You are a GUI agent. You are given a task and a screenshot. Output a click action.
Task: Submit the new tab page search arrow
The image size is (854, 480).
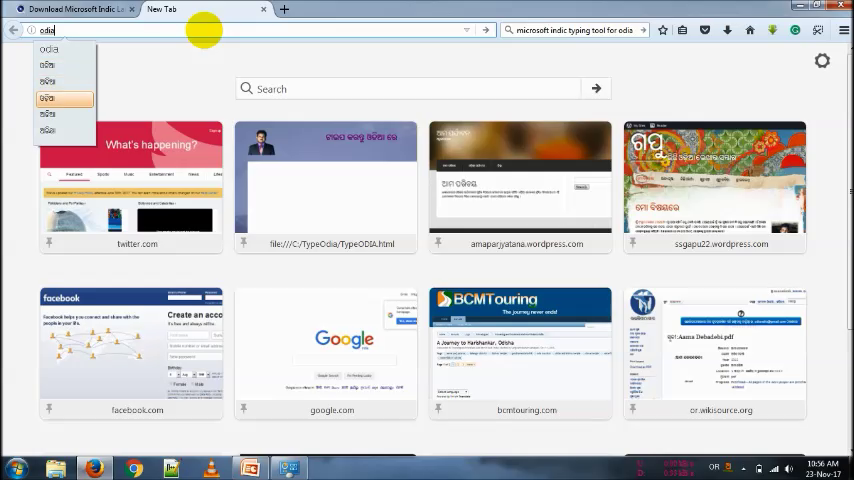pos(596,89)
